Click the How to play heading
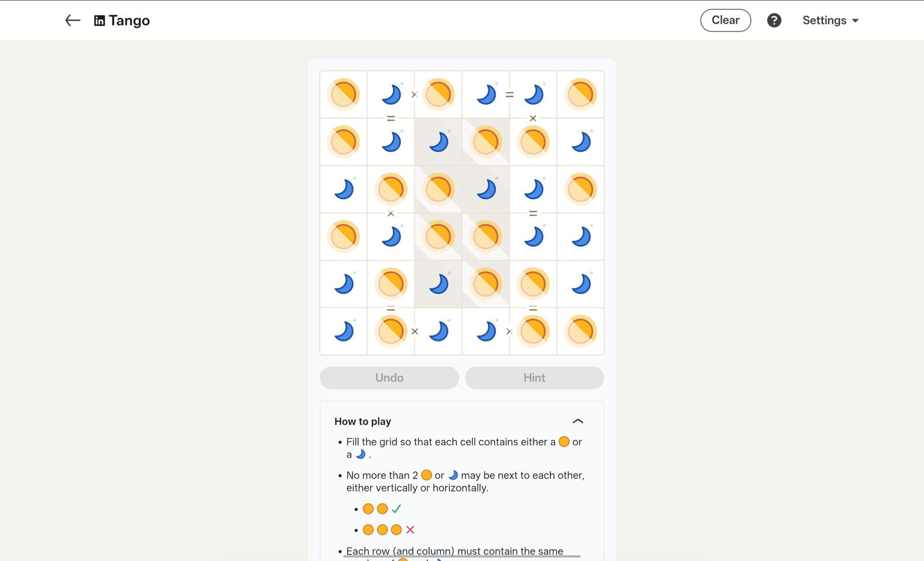 point(363,421)
